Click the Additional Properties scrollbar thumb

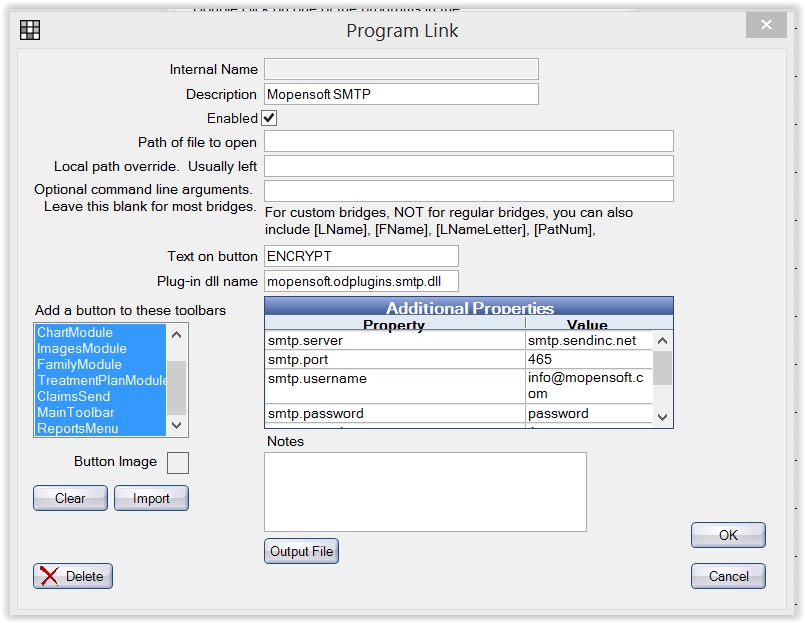pyautogui.click(x=662, y=368)
